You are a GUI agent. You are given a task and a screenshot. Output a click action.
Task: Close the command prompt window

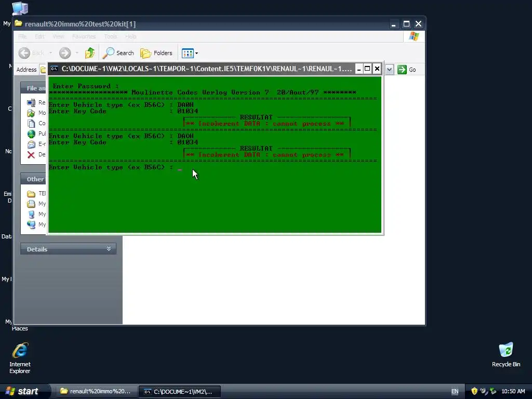click(377, 69)
